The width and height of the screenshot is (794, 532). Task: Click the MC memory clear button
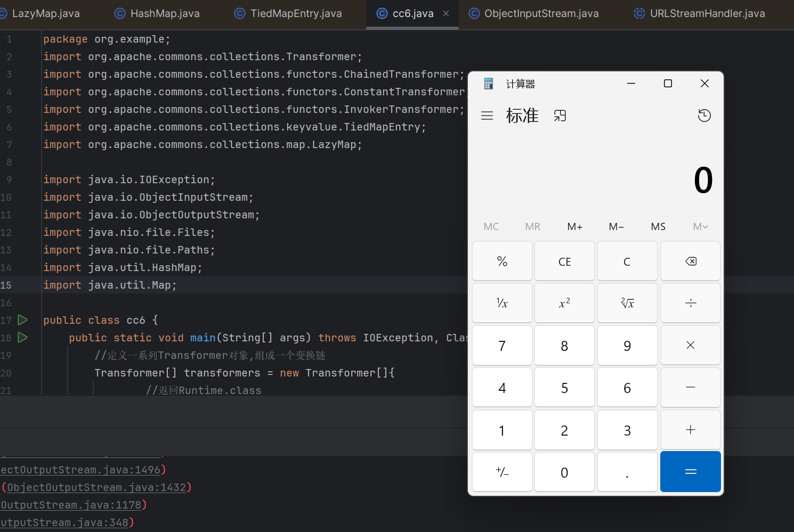491,227
